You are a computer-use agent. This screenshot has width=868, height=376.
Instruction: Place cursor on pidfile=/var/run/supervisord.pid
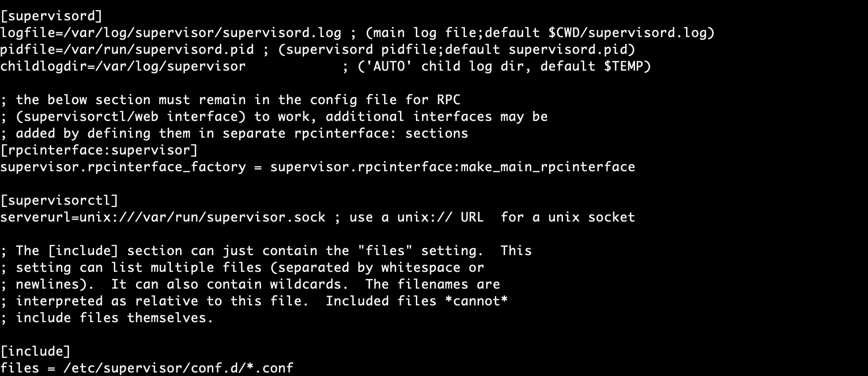pyautogui.click(x=127, y=49)
